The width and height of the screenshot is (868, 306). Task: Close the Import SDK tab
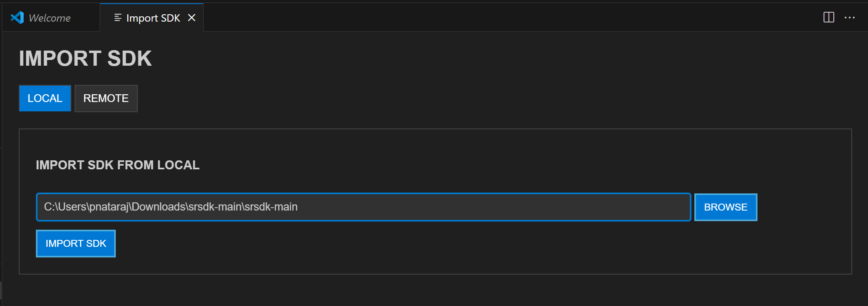(x=192, y=18)
